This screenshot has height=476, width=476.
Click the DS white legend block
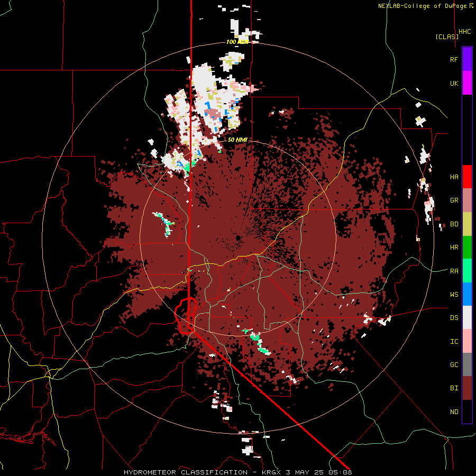[467, 318]
